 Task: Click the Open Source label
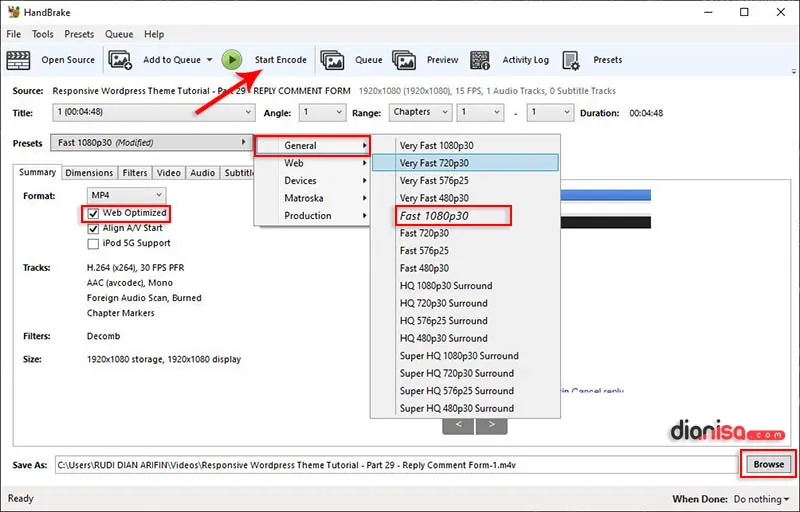click(68, 60)
